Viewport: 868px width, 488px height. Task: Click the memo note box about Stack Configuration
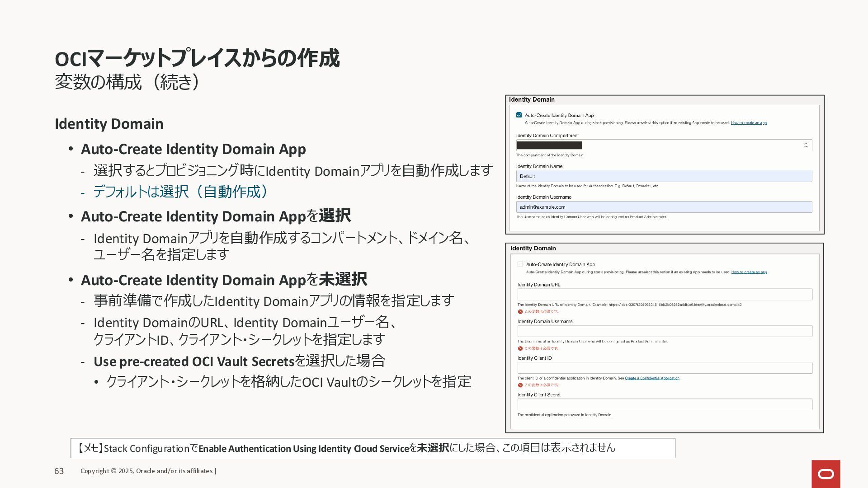click(x=373, y=448)
